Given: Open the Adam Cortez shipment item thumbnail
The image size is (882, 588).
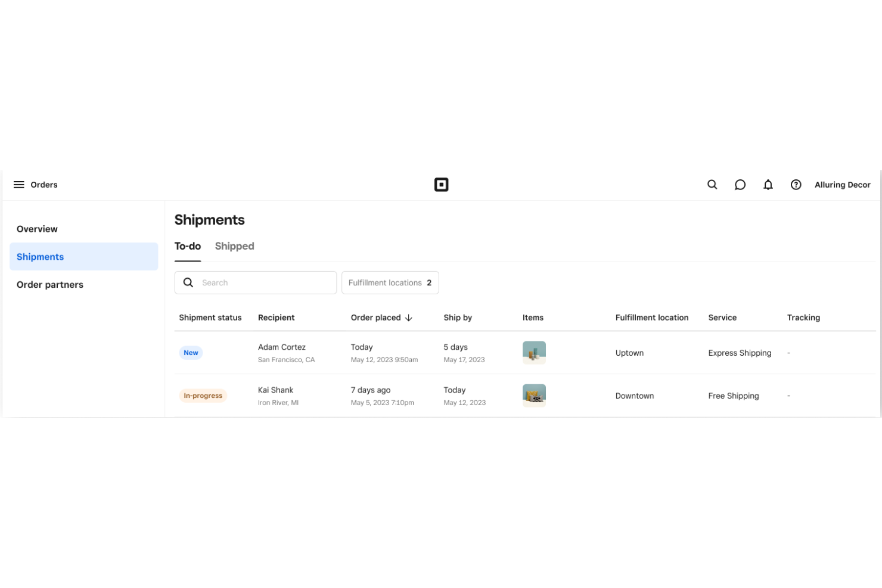Looking at the screenshot, I should pos(534,352).
